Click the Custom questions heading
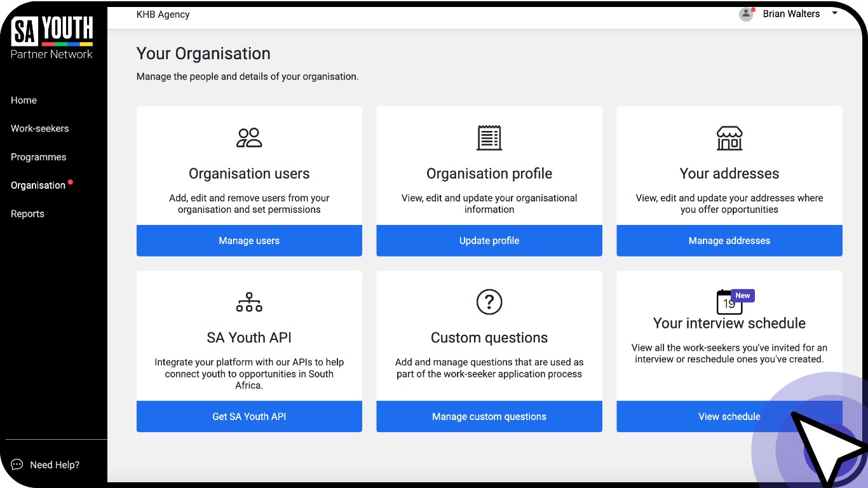Screen dimensions: 868x488 [489, 337]
